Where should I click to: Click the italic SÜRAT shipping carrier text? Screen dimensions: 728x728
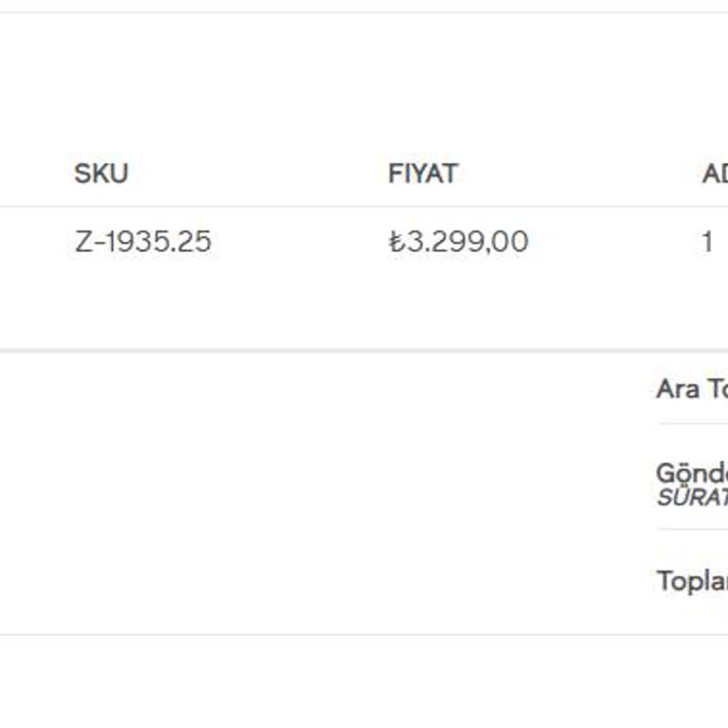691,497
